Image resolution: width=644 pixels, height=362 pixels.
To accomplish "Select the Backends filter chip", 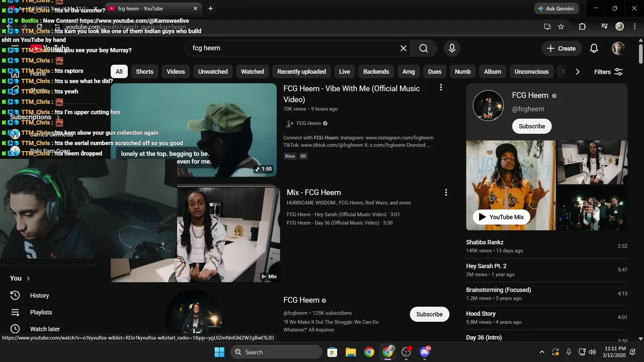I will 376,71.
